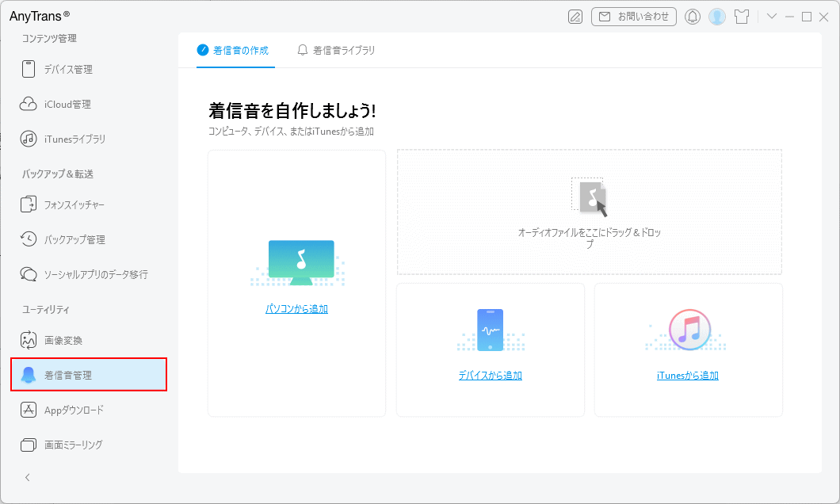Click the audio file drag-and-drop area

click(x=590, y=212)
